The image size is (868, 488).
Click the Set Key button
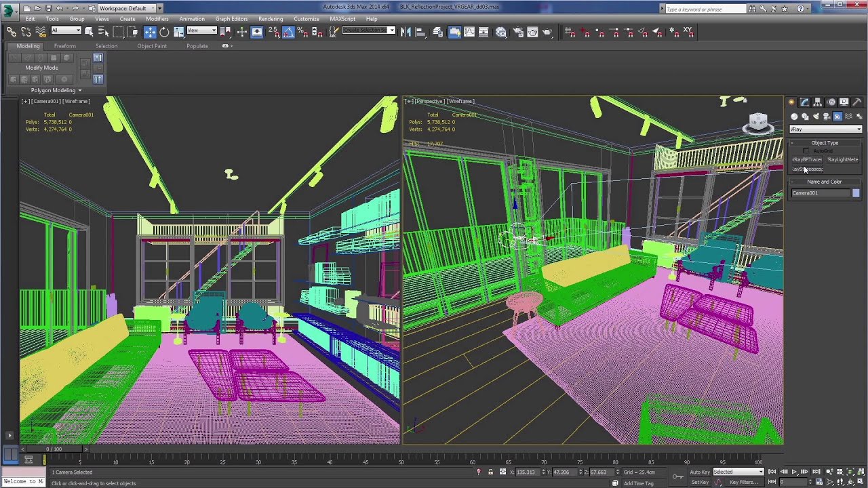[x=700, y=482]
